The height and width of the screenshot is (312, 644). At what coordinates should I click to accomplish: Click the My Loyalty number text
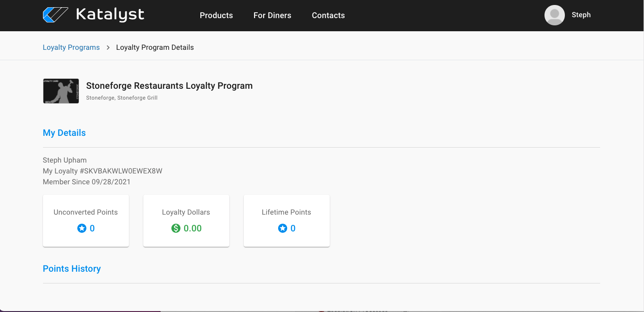(103, 171)
